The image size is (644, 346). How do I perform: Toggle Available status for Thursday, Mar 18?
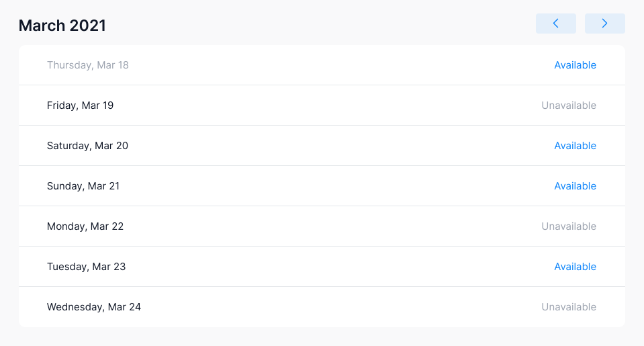click(x=575, y=65)
